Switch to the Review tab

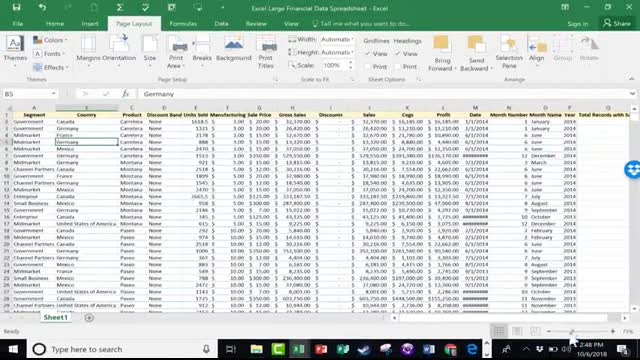(x=256, y=24)
